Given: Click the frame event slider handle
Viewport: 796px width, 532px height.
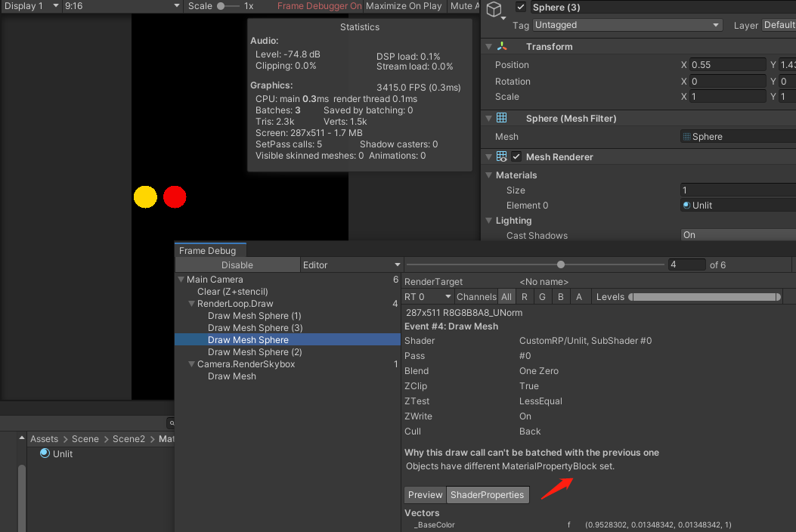Looking at the screenshot, I should 560,264.
